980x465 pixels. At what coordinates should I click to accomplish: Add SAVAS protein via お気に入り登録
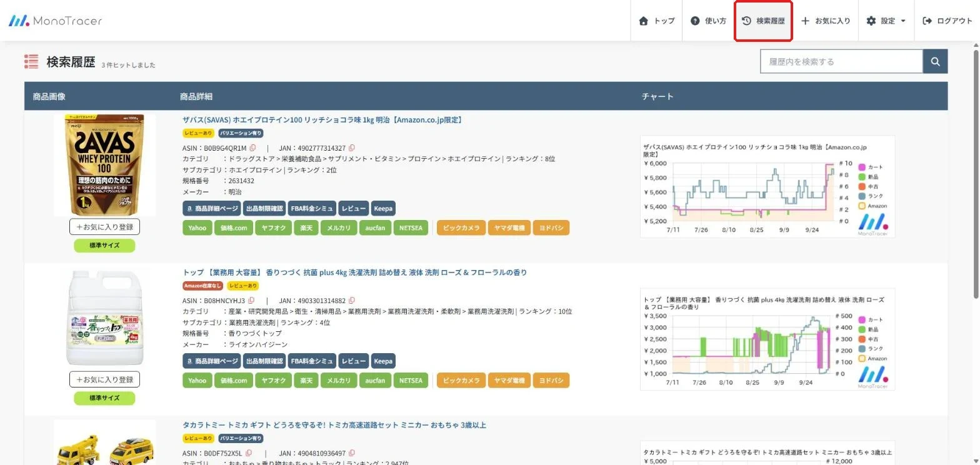click(104, 226)
